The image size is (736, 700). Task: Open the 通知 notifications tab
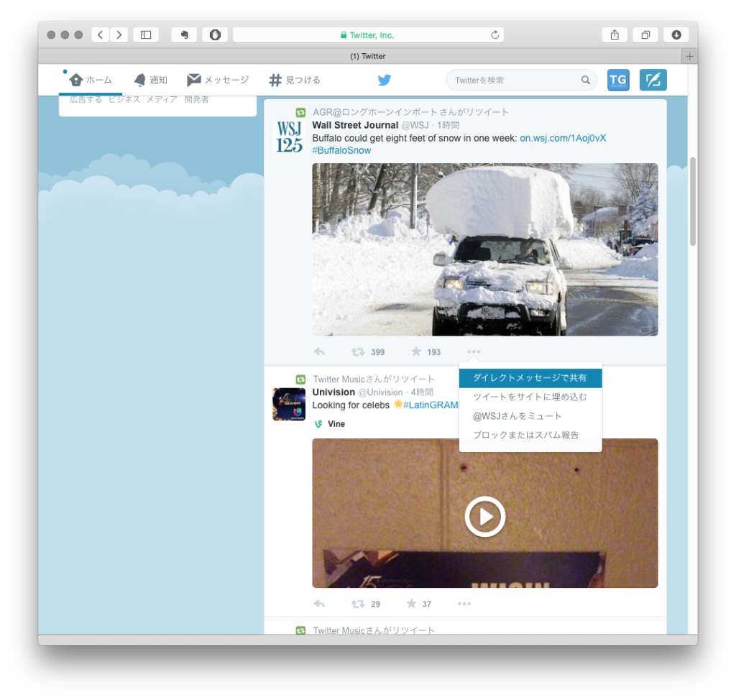point(151,80)
